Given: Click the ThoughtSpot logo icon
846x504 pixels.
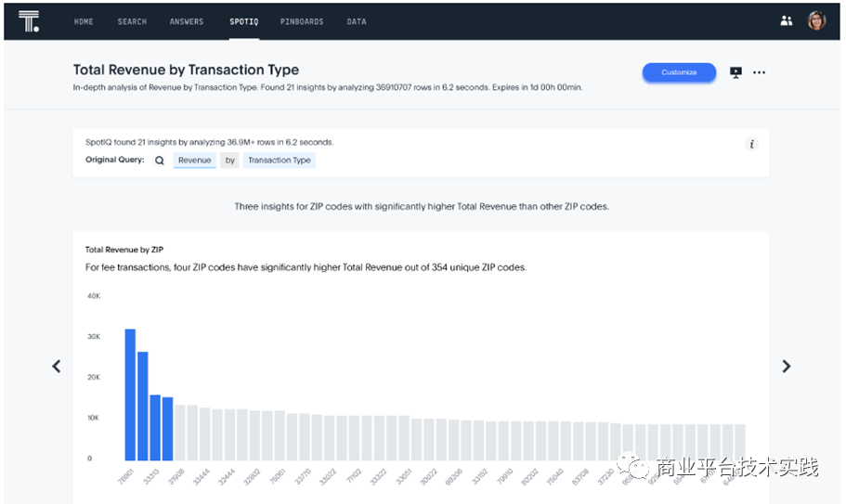Looking at the screenshot, I should [x=29, y=21].
